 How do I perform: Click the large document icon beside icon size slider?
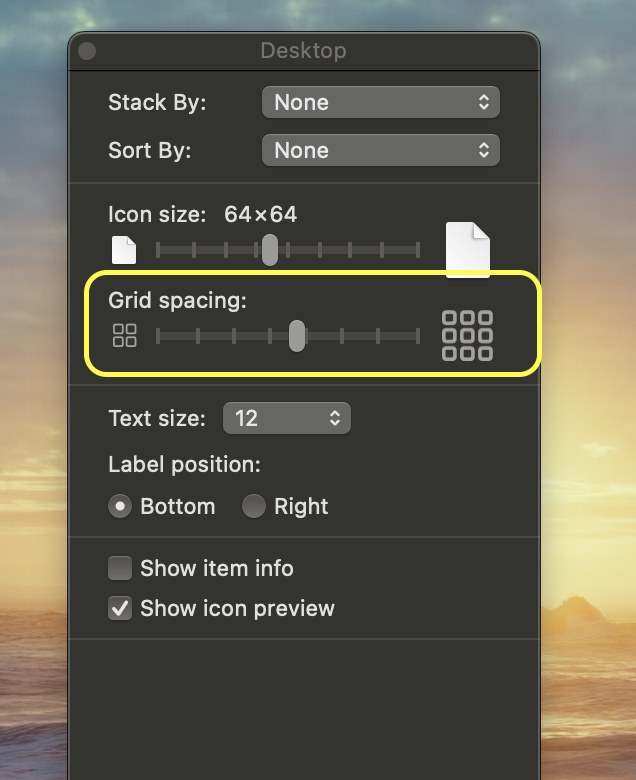click(x=467, y=249)
